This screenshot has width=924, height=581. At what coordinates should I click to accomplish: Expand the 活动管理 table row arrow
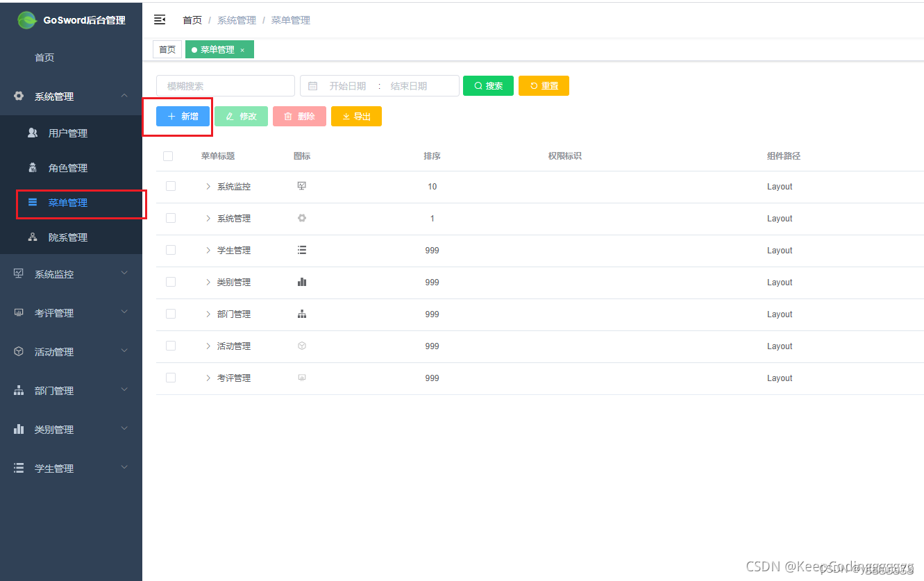pyautogui.click(x=208, y=346)
